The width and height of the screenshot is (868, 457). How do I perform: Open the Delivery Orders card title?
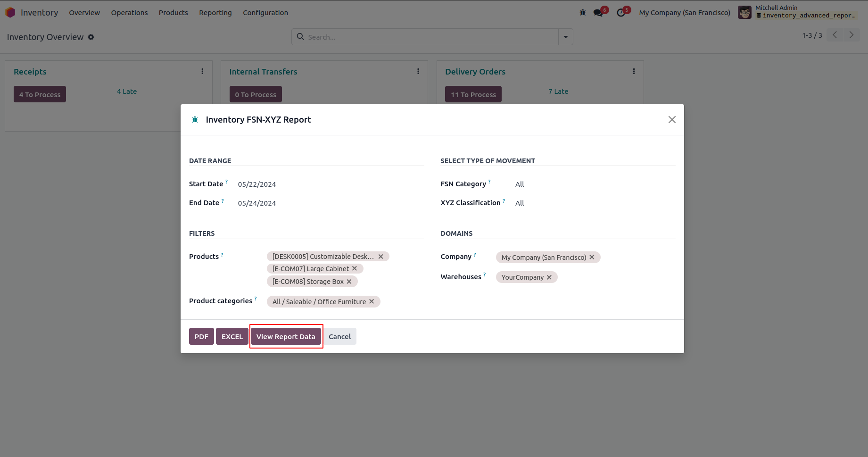coord(475,72)
